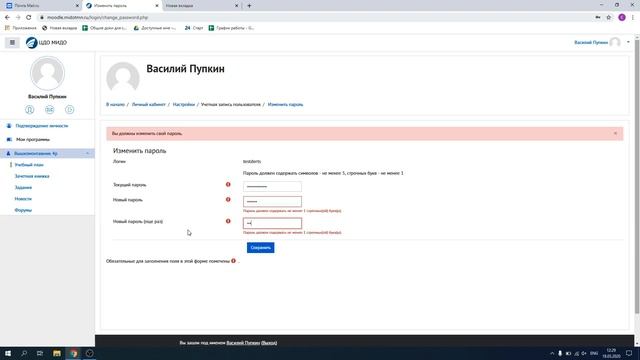Image resolution: width=640 pixels, height=360 pixels.
Task: Show hidden system tray icons
Action: point(552,353)
